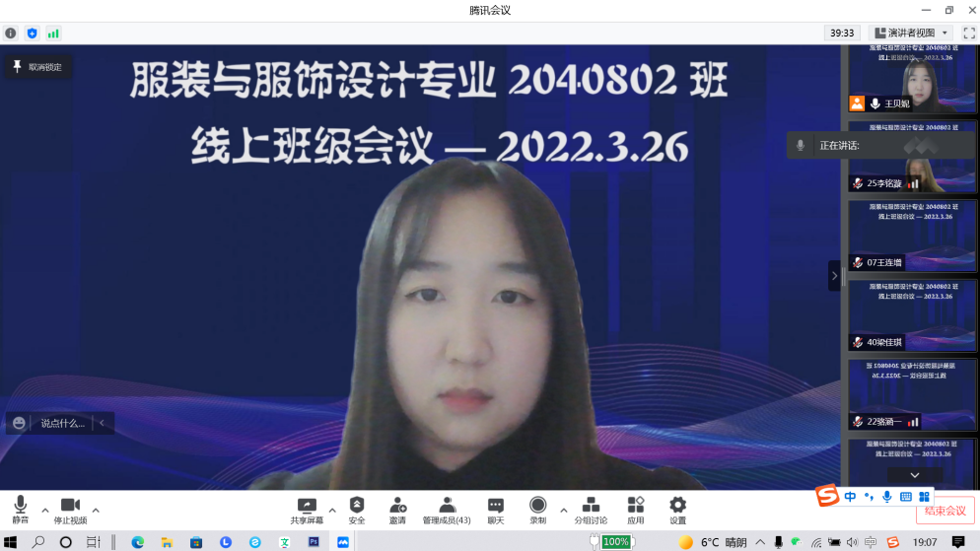Enter full screen mode icon
Screen dimensions: 980x551
pos(969,34)
